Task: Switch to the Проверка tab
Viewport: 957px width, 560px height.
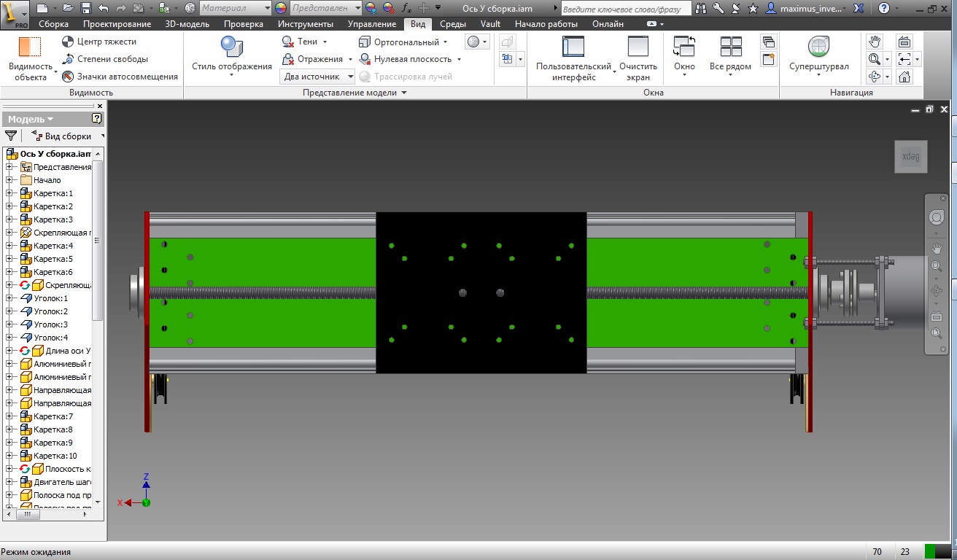Action: coord(243,24)
